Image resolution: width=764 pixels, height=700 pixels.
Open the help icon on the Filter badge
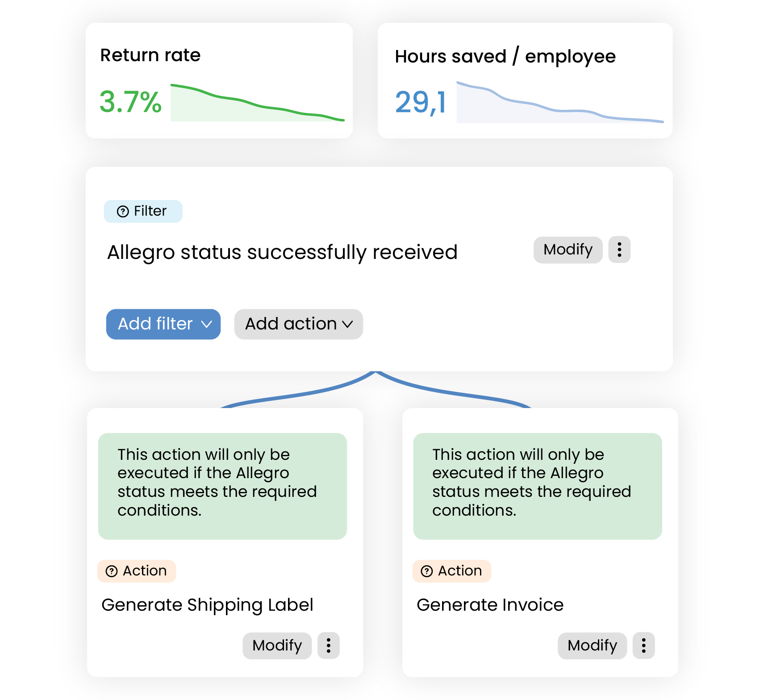(x=123, y=211)
